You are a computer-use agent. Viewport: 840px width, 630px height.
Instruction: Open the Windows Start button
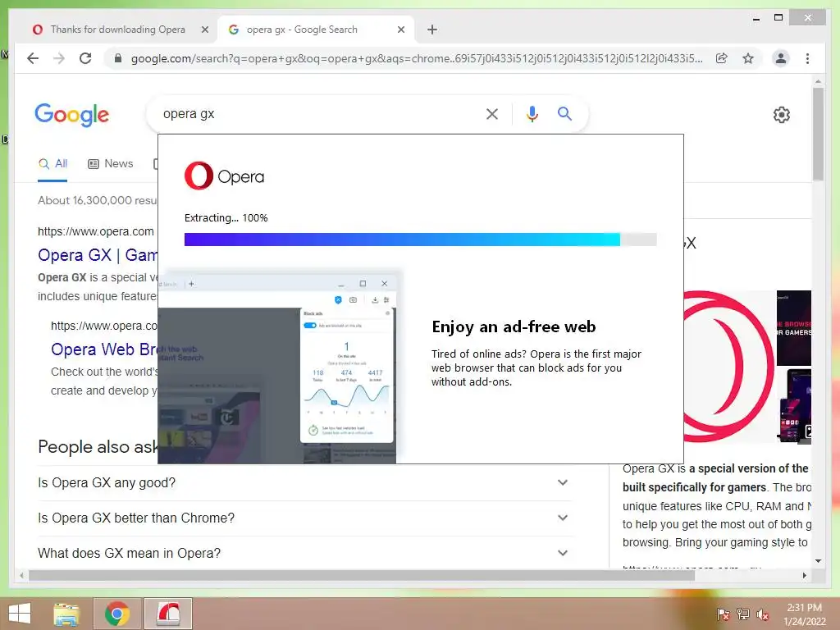pos(20,614)
